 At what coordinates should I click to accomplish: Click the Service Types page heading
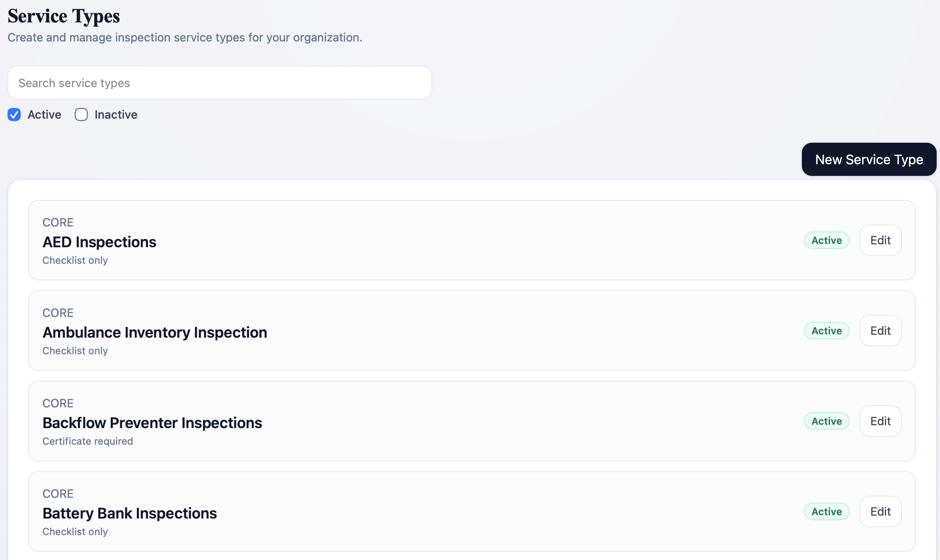64,17
